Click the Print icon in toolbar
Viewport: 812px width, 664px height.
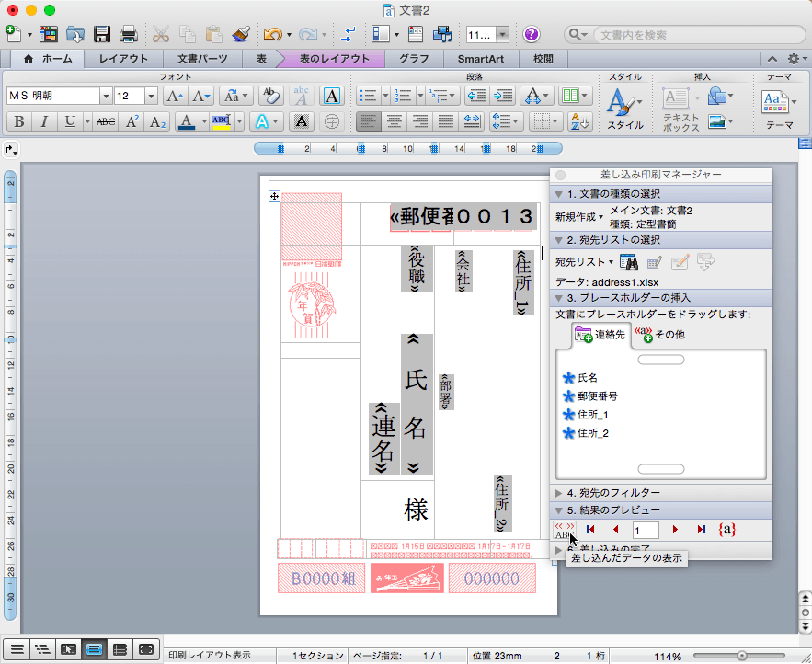(x=129, y=35)
